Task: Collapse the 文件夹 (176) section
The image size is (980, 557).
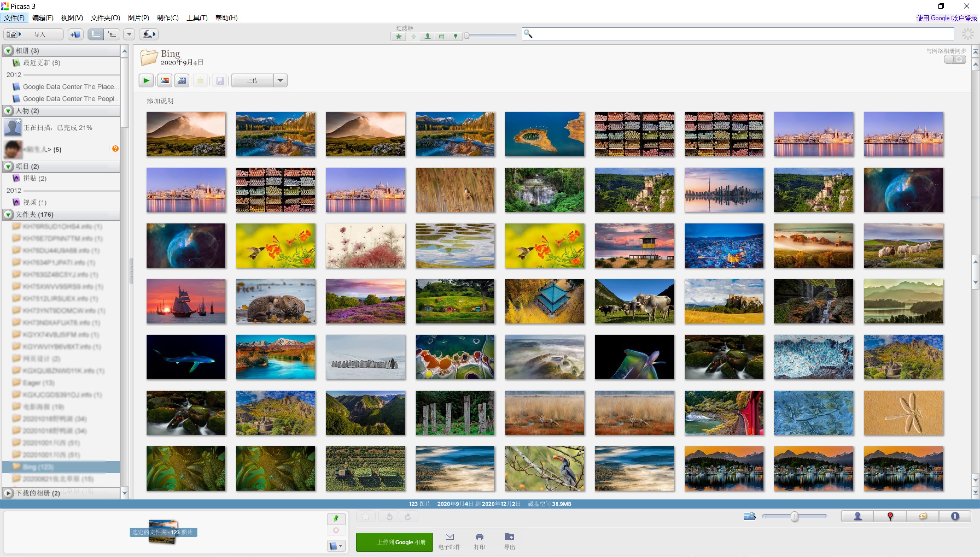Action: pyautogui.click(x=8, y=215)
